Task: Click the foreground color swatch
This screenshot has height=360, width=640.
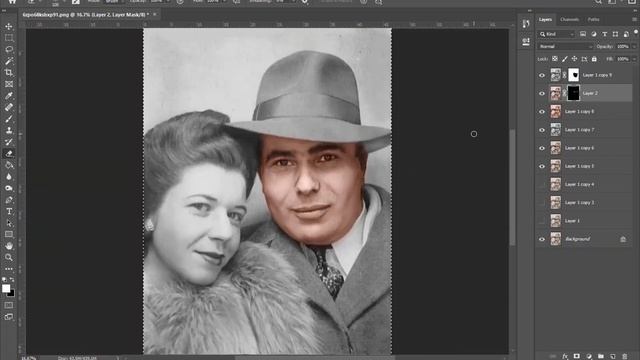Action: [x=6, y=289]
